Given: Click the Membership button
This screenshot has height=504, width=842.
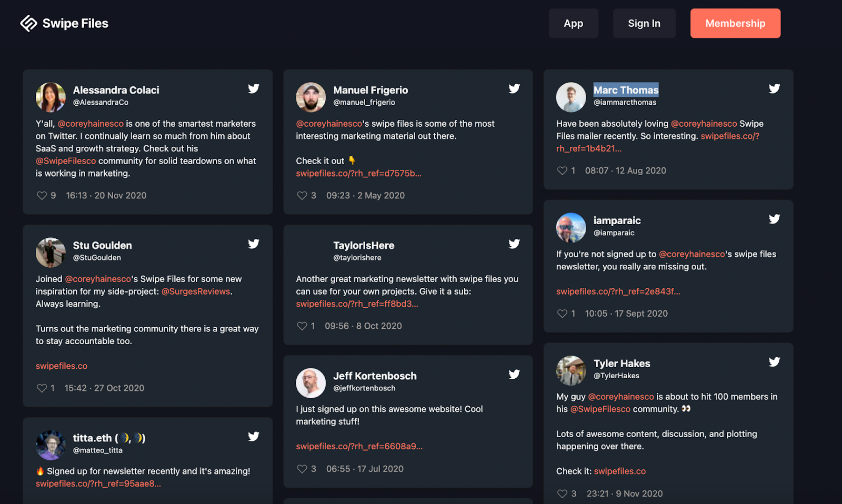Looking at the screenshot, I should tap(735, 23).
